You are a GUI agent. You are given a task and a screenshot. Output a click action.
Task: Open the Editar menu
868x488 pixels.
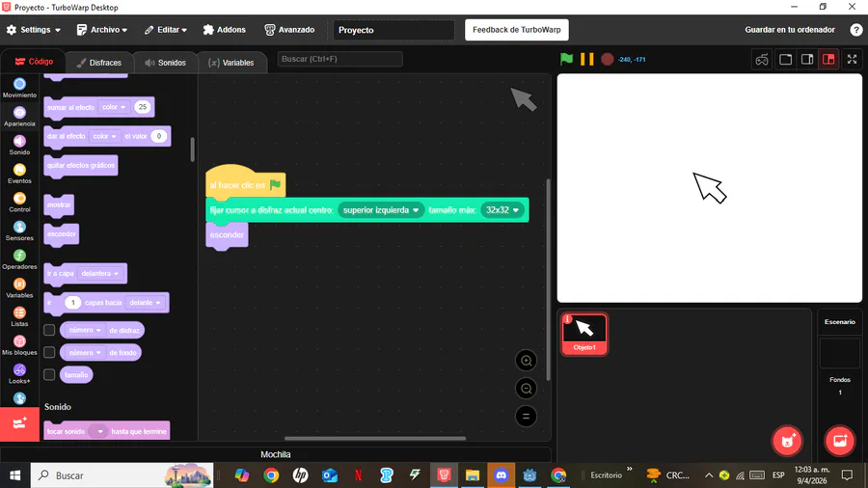point(166,30)
